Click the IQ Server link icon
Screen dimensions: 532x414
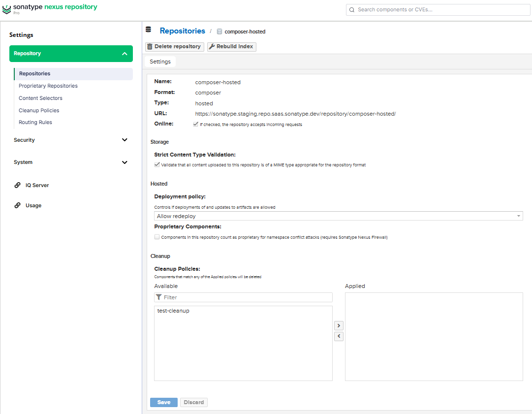[x=17, y=185]
